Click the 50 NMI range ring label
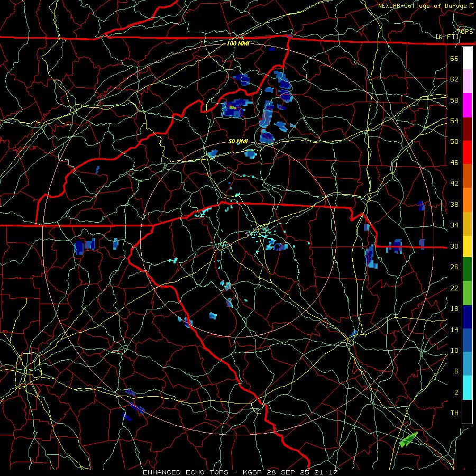Screen dimensions: 476x476 click(239, 141)
